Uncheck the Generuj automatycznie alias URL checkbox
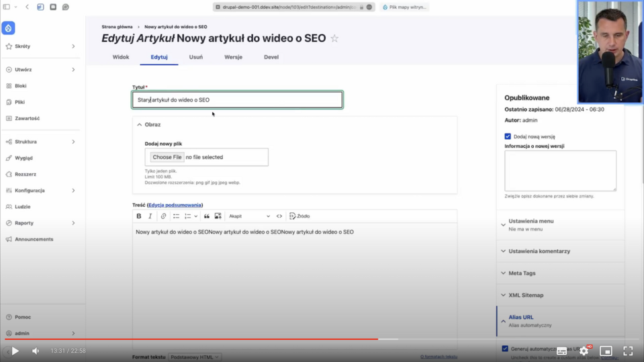 [505, 349]
